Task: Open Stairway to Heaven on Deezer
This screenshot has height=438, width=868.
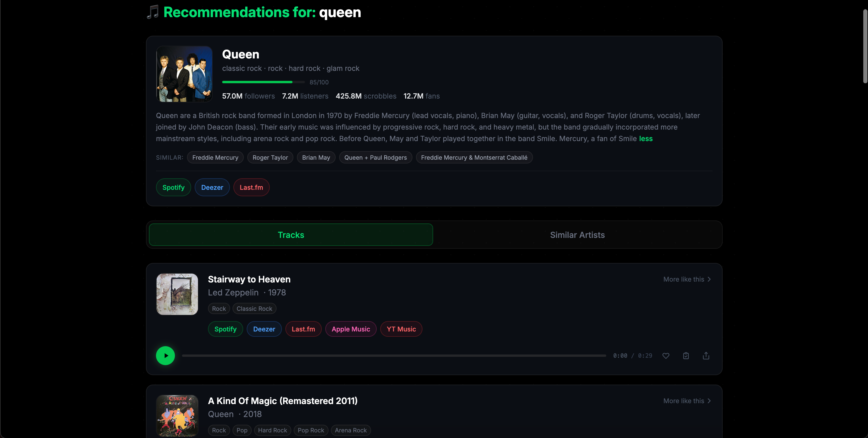Action: tap(264, 329)
